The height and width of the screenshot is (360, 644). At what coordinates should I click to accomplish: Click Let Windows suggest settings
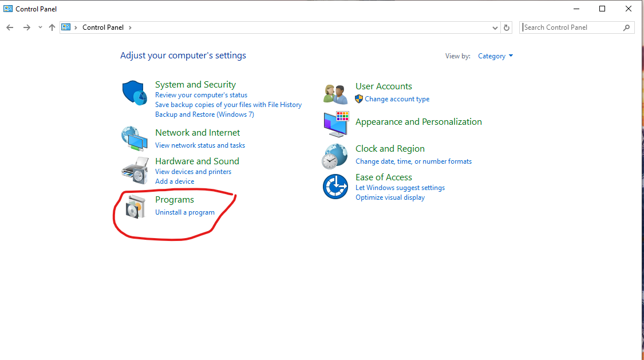pos(400,188)
